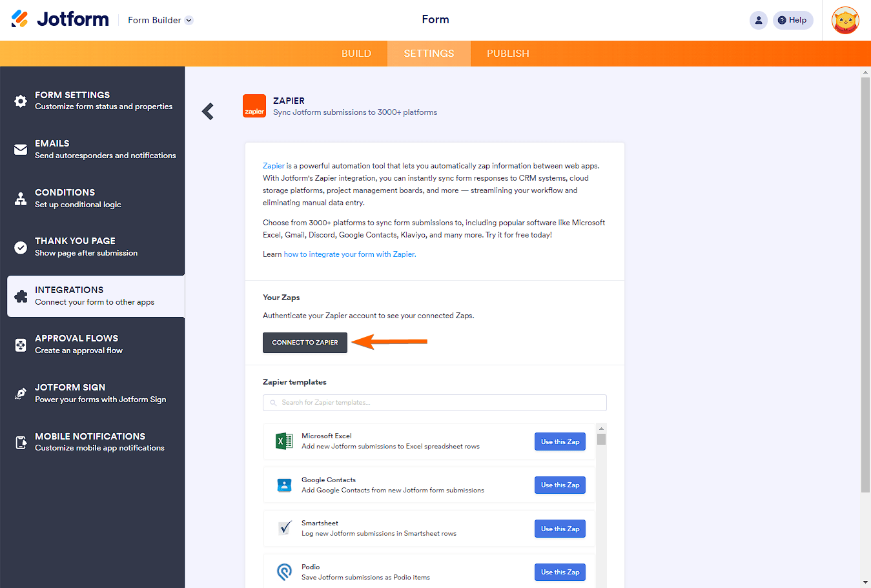Go back using the left chevron
This screenshot has width=871, height=588.
click(x=208, y=112)
